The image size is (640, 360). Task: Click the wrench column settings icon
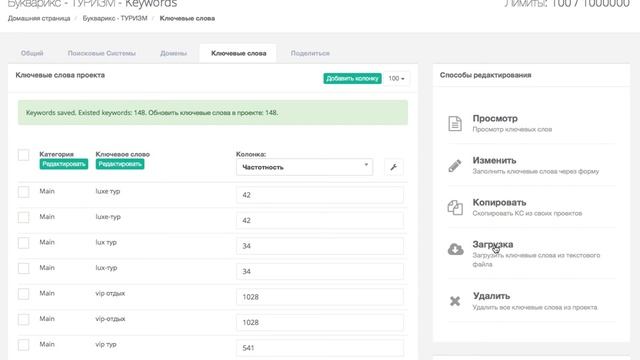[393, 167]
